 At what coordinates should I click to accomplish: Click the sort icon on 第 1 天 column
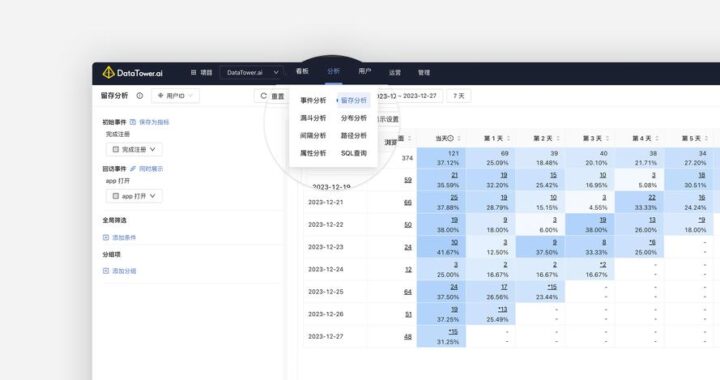[x=508, y=138]
